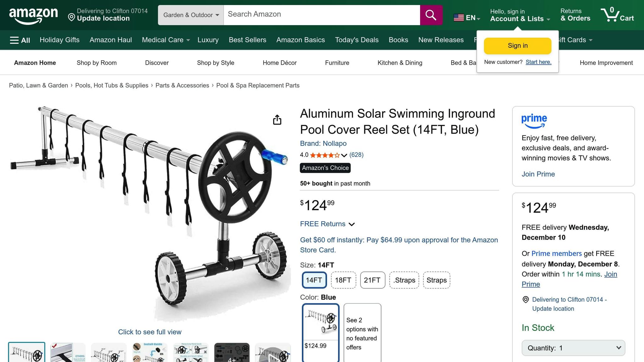This screenshot has width=644, height=362.
Task: Click the Prime logo in sidebar
Action: pos(534,121)
